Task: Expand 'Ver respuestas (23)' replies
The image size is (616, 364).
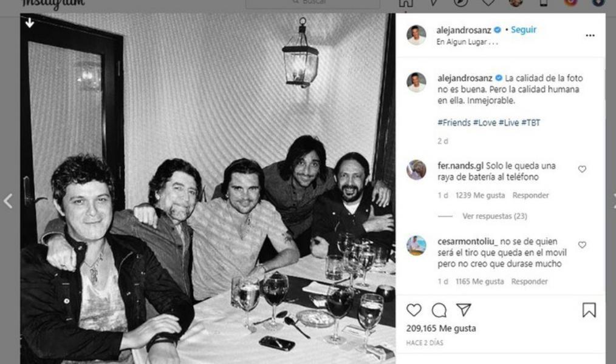Action: point(495,216)
